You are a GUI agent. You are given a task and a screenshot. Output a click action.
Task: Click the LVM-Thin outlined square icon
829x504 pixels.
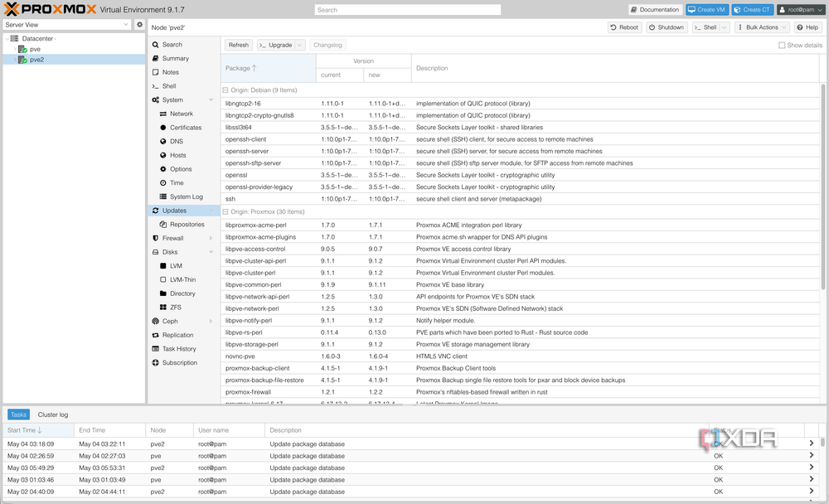click(162, 279)
